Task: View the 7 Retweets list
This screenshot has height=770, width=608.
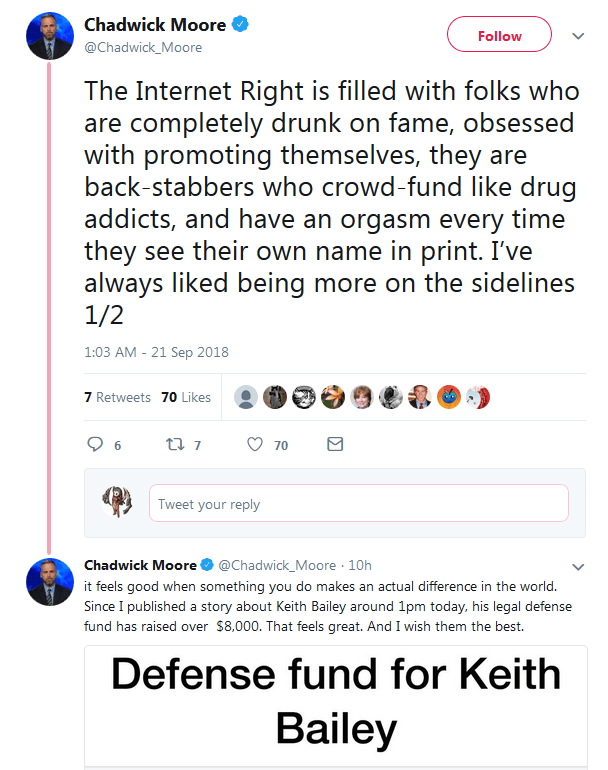Action: pyautogui.click(x=117, y=397)
